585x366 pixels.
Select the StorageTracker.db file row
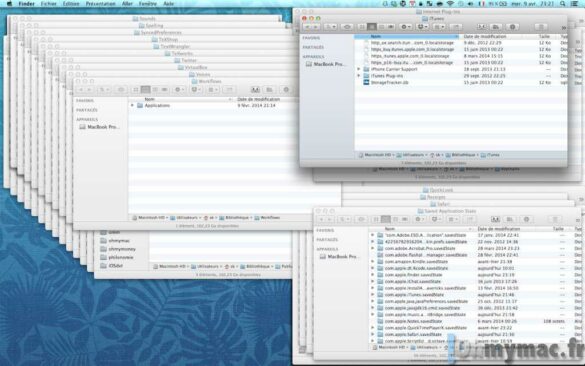[461, 82]
